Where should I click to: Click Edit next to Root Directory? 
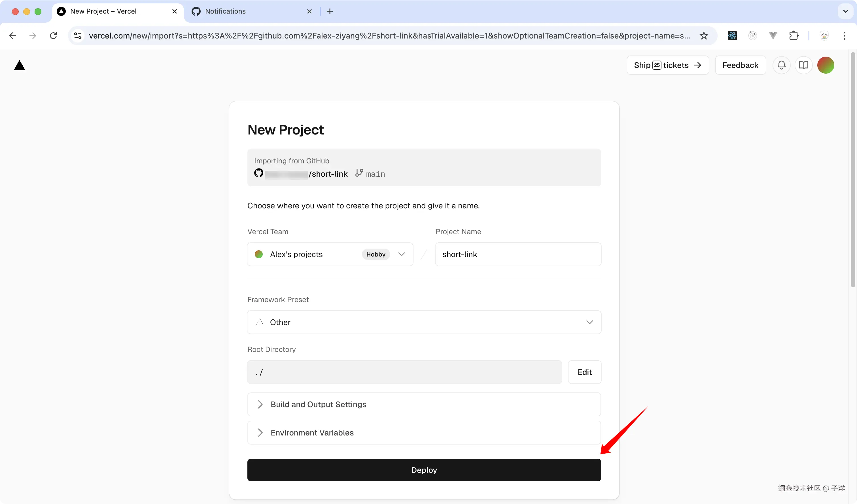click(584, 372)
